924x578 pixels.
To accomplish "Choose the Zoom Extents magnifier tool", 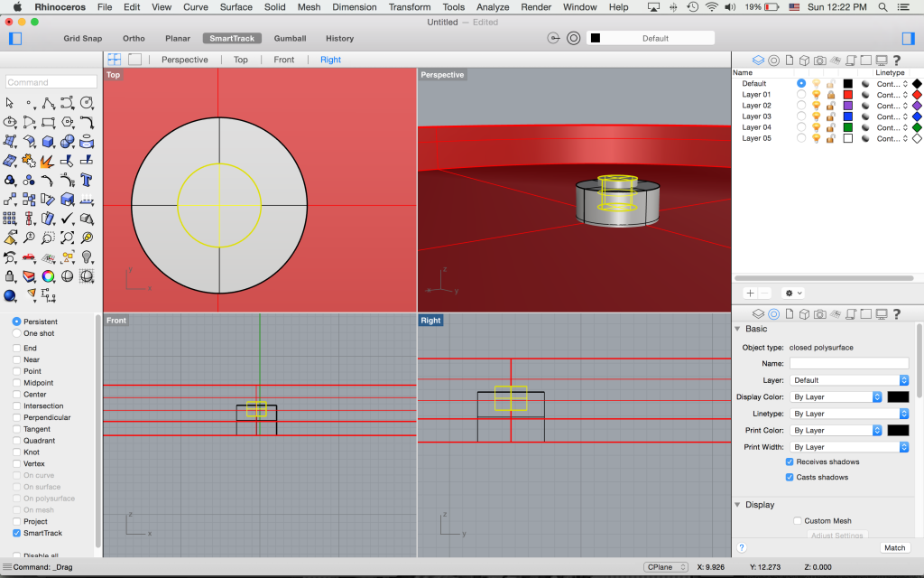I will tap(68, 238).
